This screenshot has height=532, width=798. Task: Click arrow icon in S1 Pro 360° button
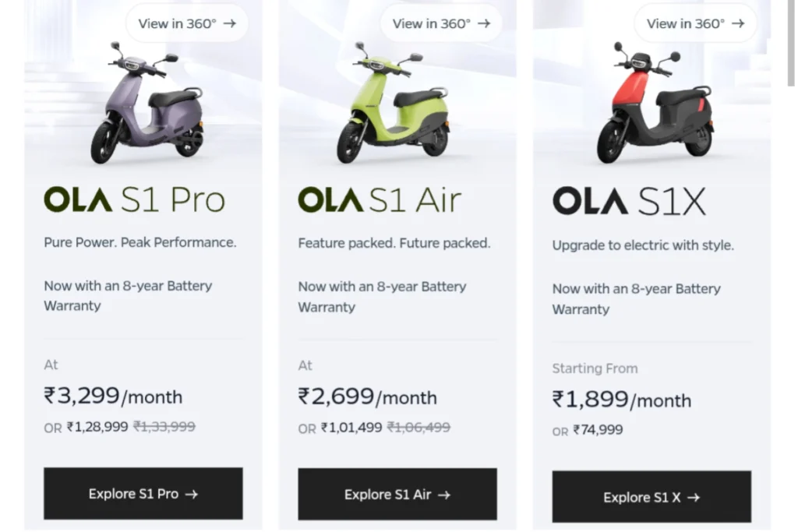[x=230, y=23]
